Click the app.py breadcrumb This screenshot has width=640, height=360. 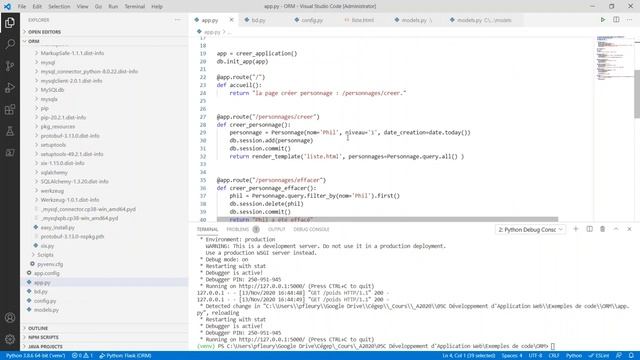tap(212, 32)
